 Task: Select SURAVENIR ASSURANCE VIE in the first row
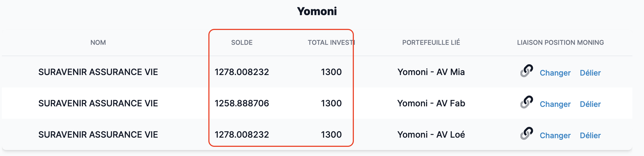coord(98,72)
